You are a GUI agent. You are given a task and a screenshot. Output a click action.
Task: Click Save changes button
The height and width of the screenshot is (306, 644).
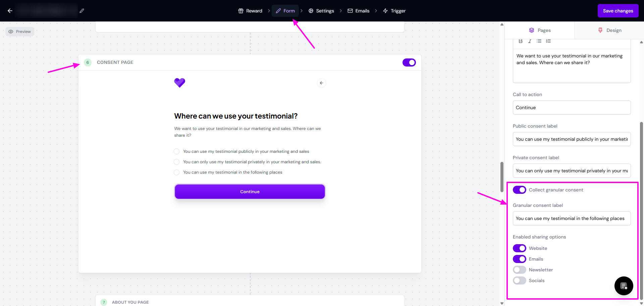[618, 11]
